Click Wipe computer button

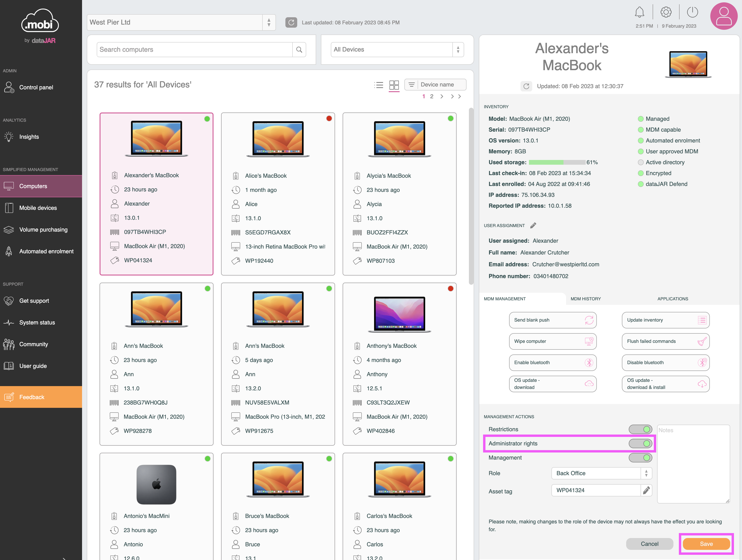click(552, 341)
